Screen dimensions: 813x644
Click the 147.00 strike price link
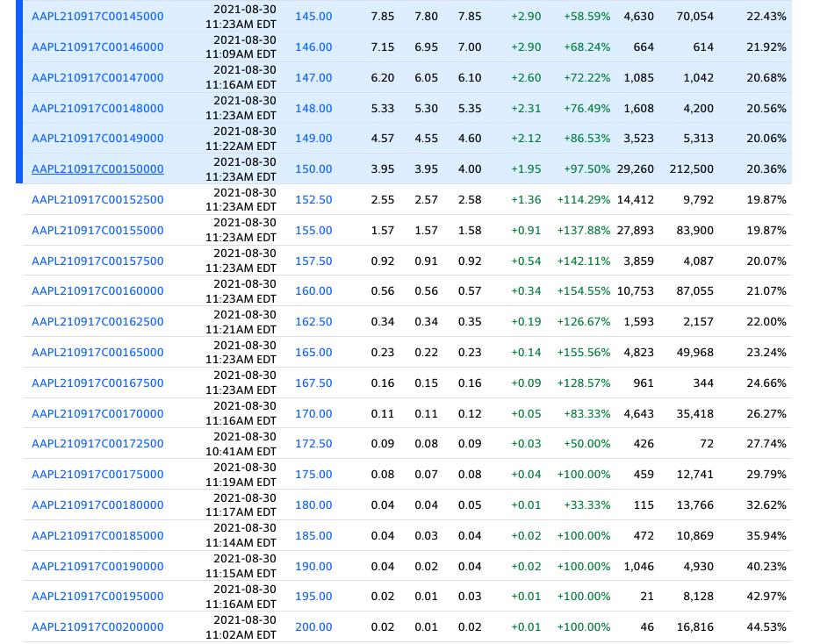click(x=313, y=78)
